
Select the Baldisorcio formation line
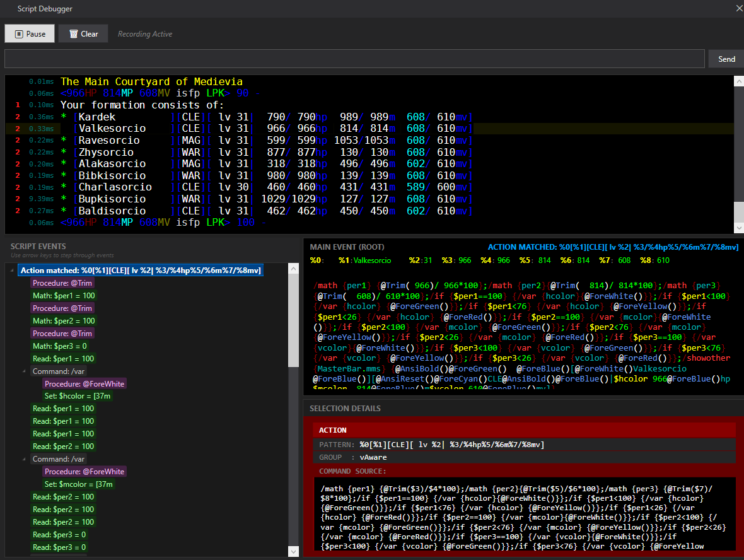pos(369,211)
